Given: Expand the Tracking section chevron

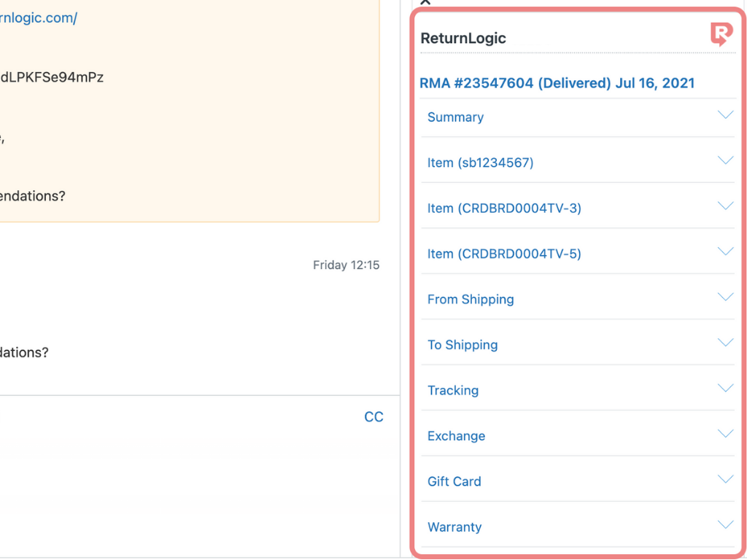Looking at the screenshot, I should coord(724,389).
